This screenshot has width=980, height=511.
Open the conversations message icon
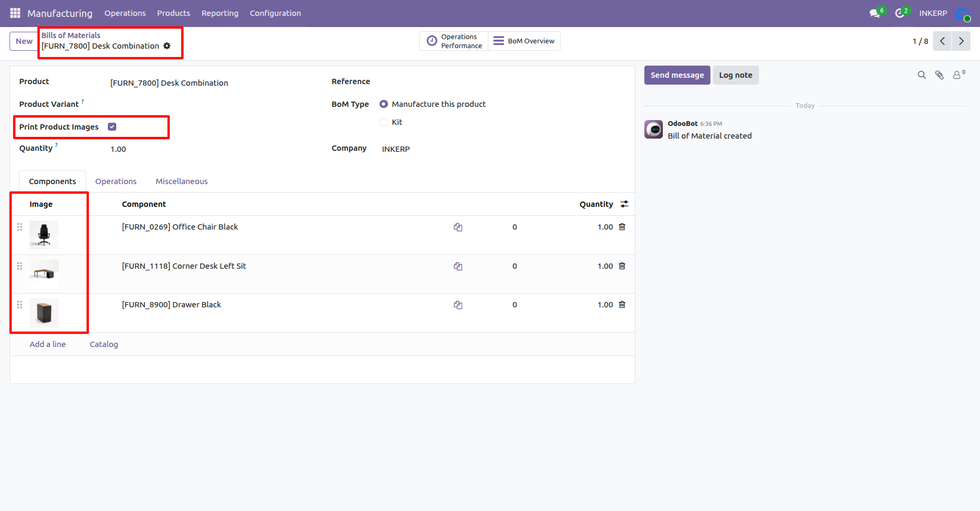click(875, 13)
